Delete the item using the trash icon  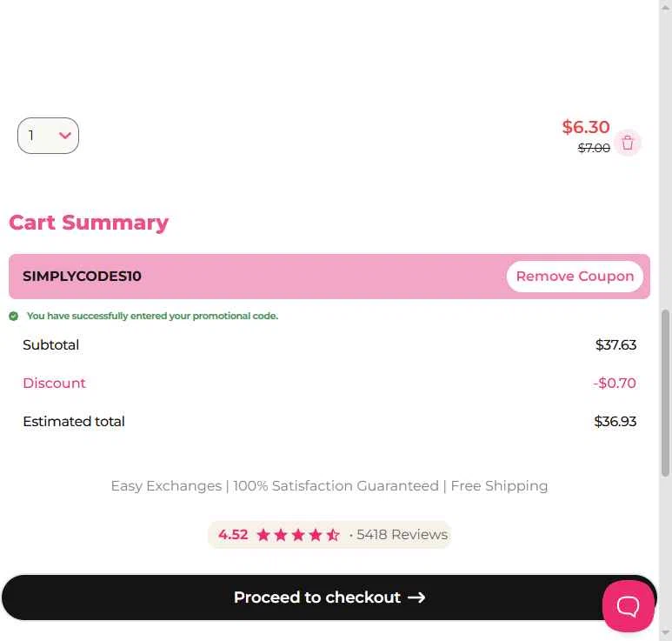[628, 144]
